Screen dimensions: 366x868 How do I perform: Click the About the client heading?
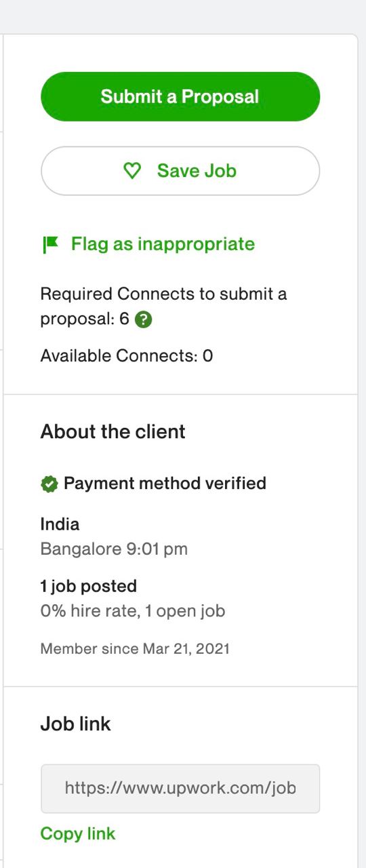(113, 432)
